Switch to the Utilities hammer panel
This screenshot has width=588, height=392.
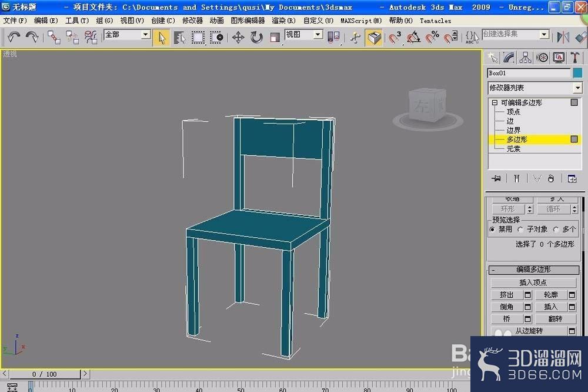(x=575, y=58)
